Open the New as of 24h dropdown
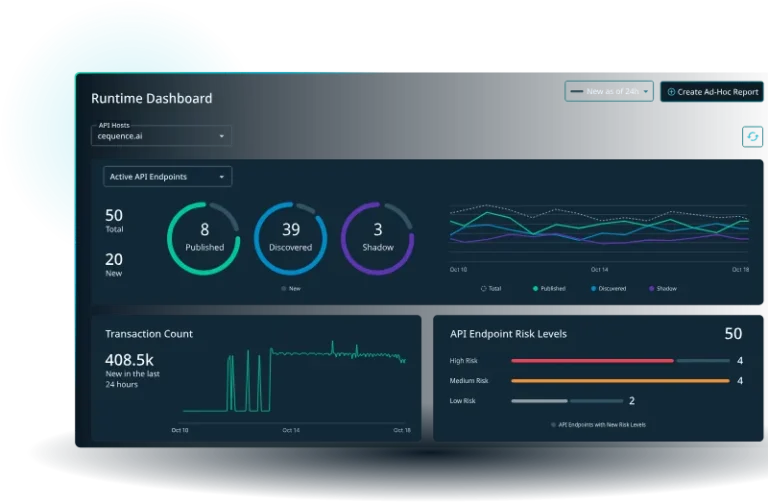The width and height of the screenshot is (768, 503). pyautogui.click(x=609, y=91)
